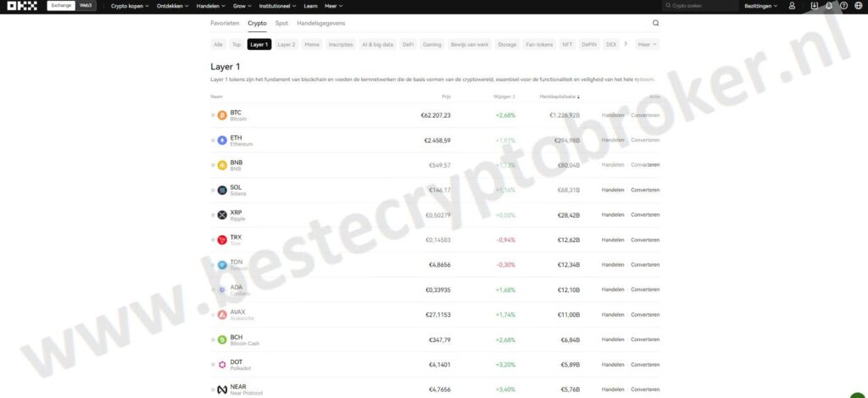Expand the Crypto kopen menu
This screenshot has height=398, width=868.
tap(130, 6)
